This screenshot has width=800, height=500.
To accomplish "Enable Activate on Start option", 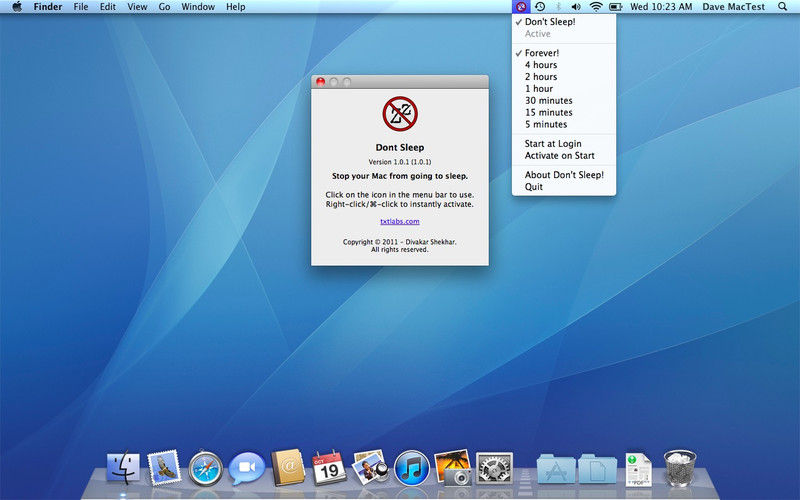I will [x=564, y=156].
